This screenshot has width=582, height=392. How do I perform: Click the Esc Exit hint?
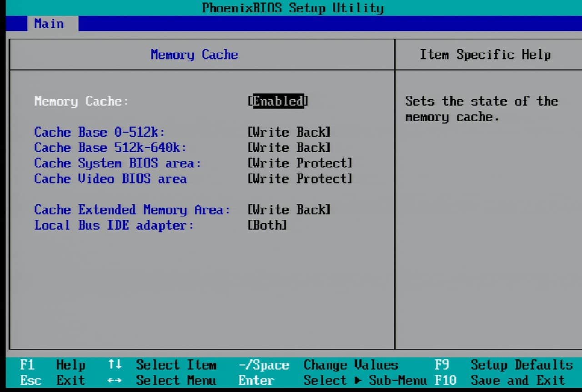tap(53, 380)
